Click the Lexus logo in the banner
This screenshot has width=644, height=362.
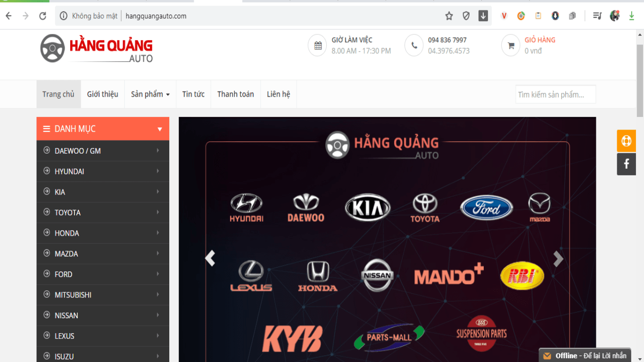click(251, 276)
